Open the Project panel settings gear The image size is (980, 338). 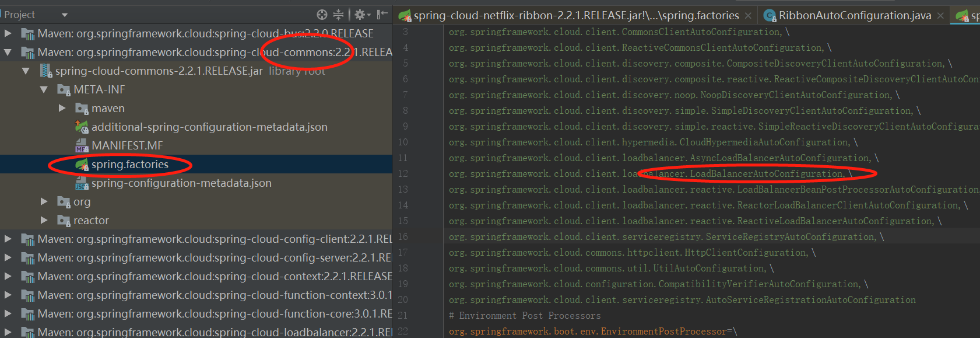[361, 15]
